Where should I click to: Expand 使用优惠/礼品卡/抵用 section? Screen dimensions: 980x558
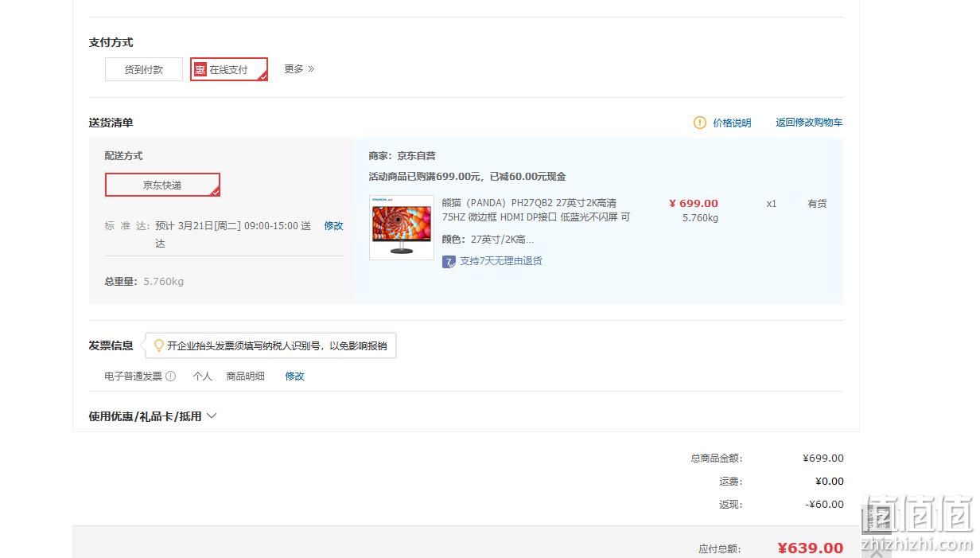153,416
